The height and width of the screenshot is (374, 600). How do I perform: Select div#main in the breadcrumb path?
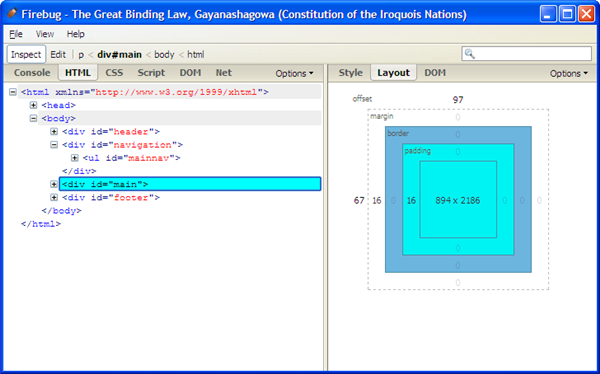click(119, 54)
